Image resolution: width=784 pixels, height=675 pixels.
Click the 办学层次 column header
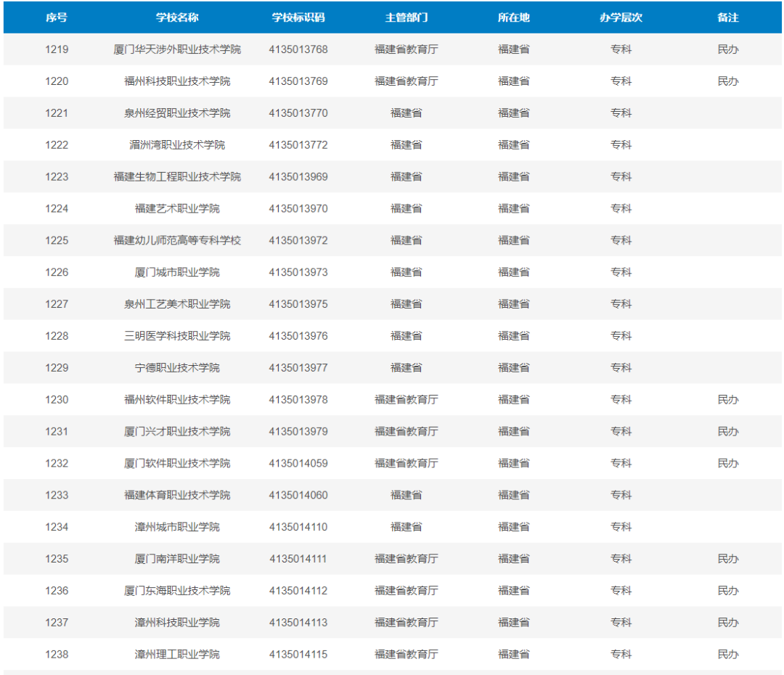pyautogui.click(x=621, y=17)
